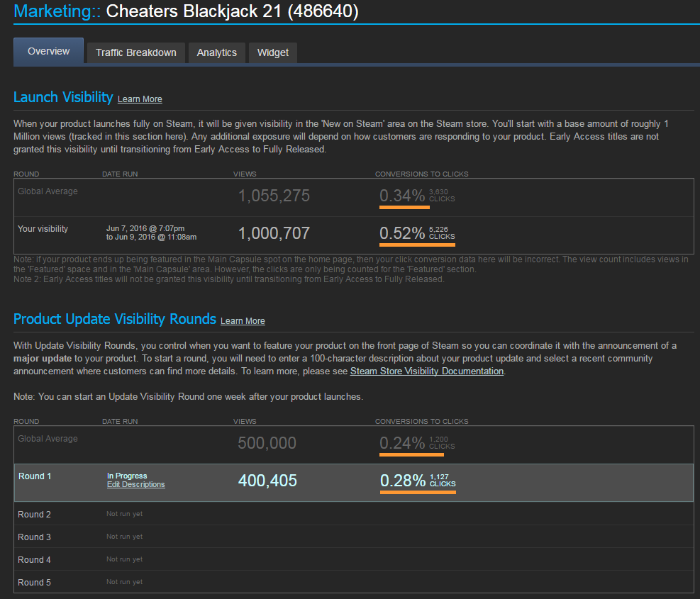Viewport: 700px width, 599px height.
Task: Click the orange bar under 0.52%
Action: [x=418, y=245]
